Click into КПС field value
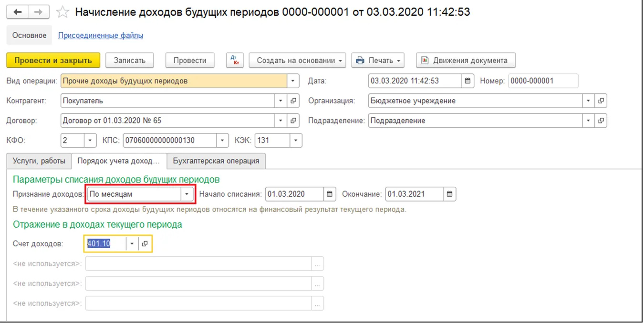This screenshot has width=644, height=323. [170, 141]
